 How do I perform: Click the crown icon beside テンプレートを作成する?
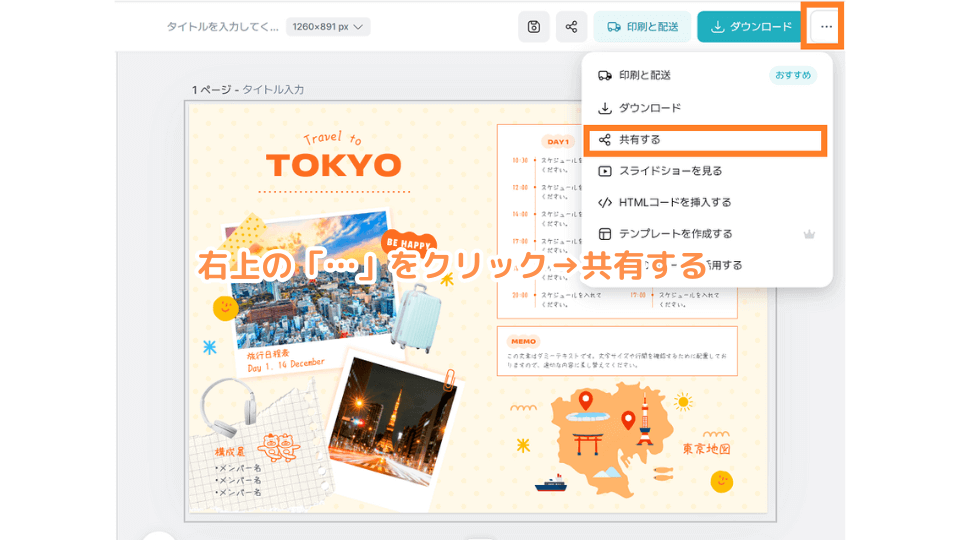coord(811,234)
